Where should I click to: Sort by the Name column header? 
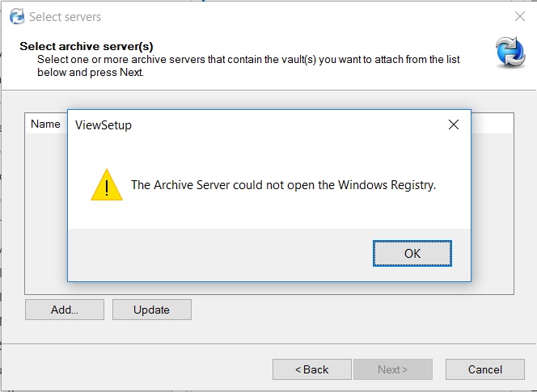click(x=45, y=124)
